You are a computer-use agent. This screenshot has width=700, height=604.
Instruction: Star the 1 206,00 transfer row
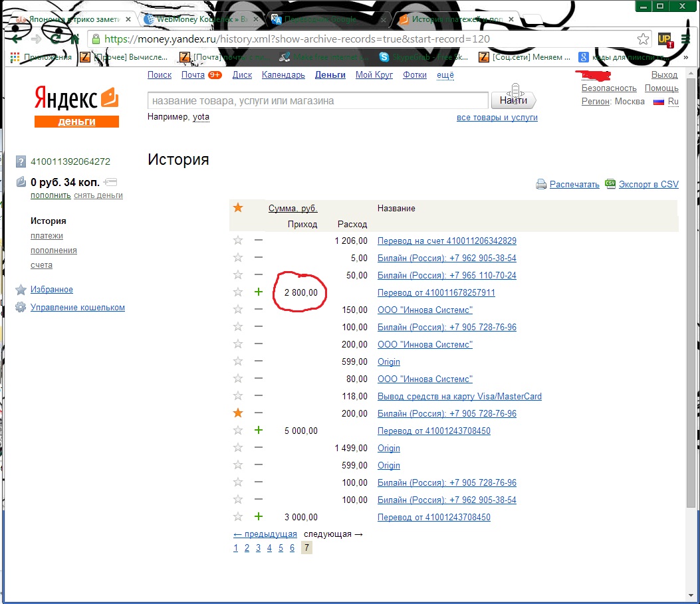click(x=238, y=241)
